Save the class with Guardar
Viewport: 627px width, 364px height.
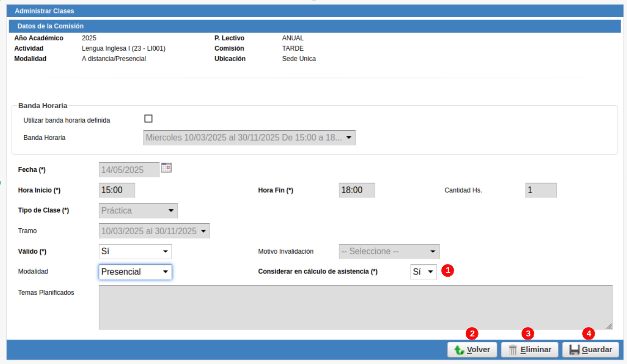pyautogui.click(x=591, y=350)
